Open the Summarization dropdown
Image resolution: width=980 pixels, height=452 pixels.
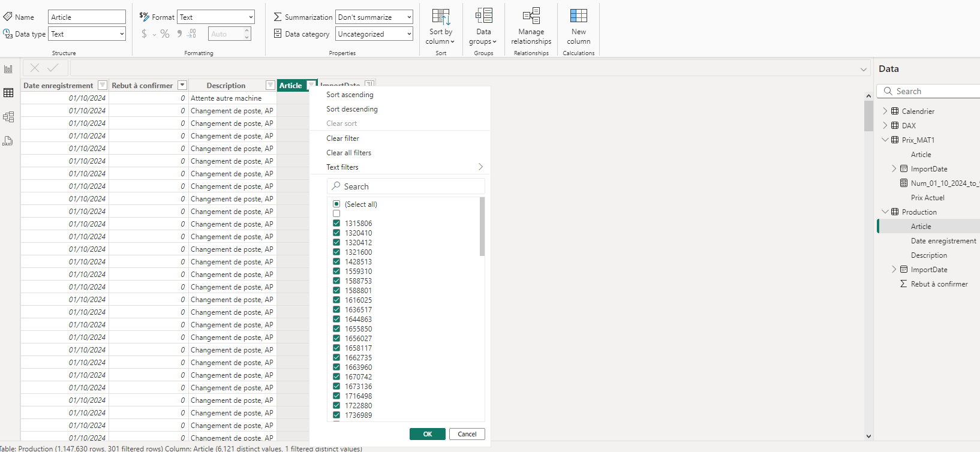tap(374, 17)
